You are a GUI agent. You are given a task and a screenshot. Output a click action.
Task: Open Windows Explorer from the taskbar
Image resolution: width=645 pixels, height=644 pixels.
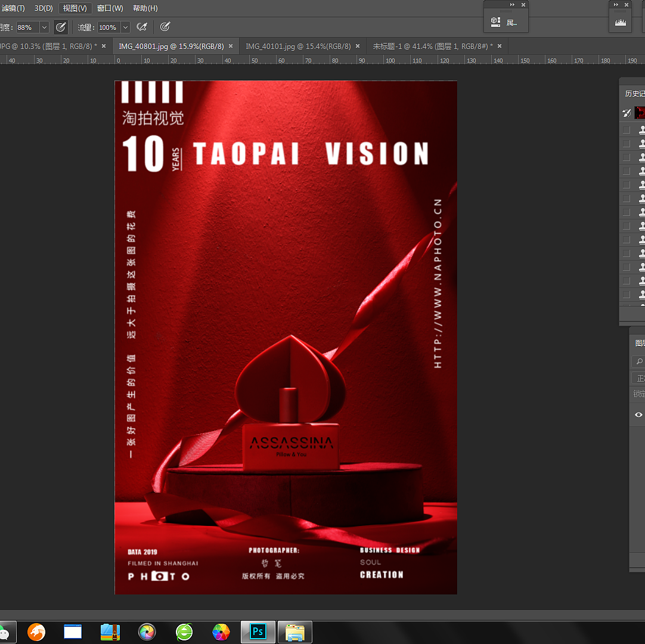click(x=295, y=632)
